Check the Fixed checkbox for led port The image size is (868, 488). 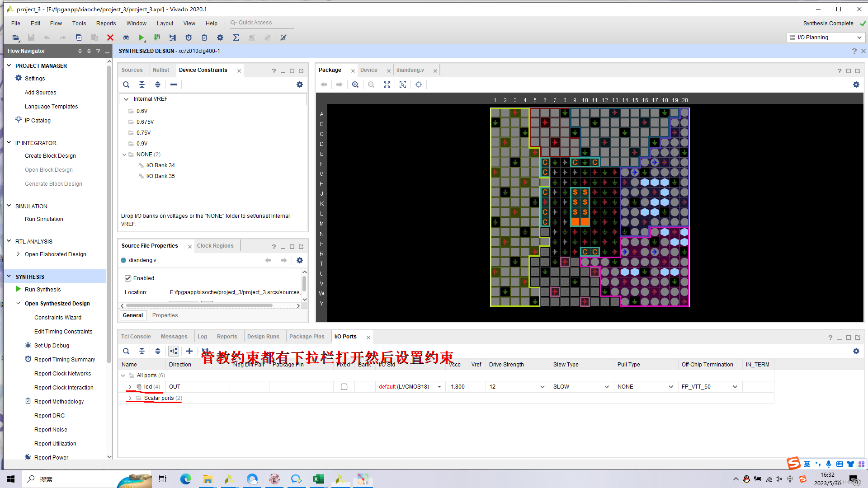click(x=344, y=387)
